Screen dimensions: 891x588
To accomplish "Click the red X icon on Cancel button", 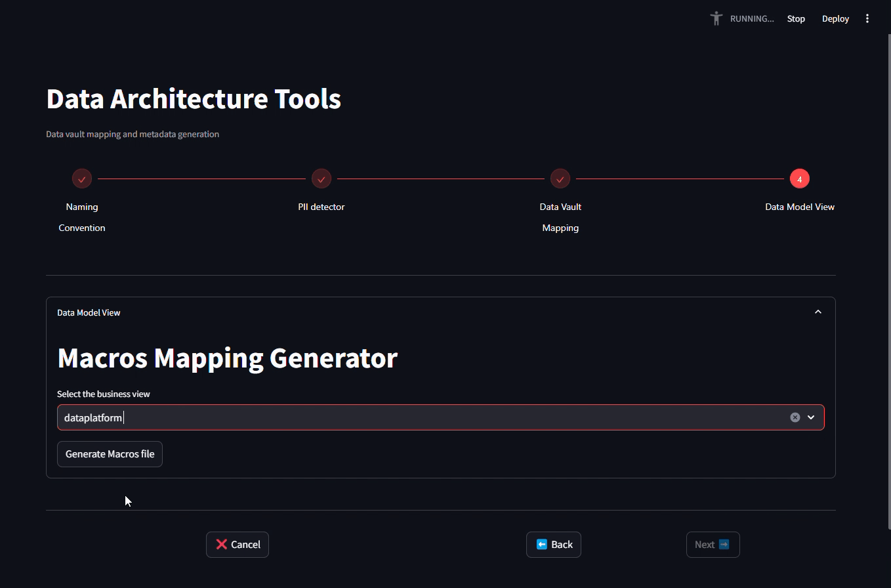I will pos(221,544).
